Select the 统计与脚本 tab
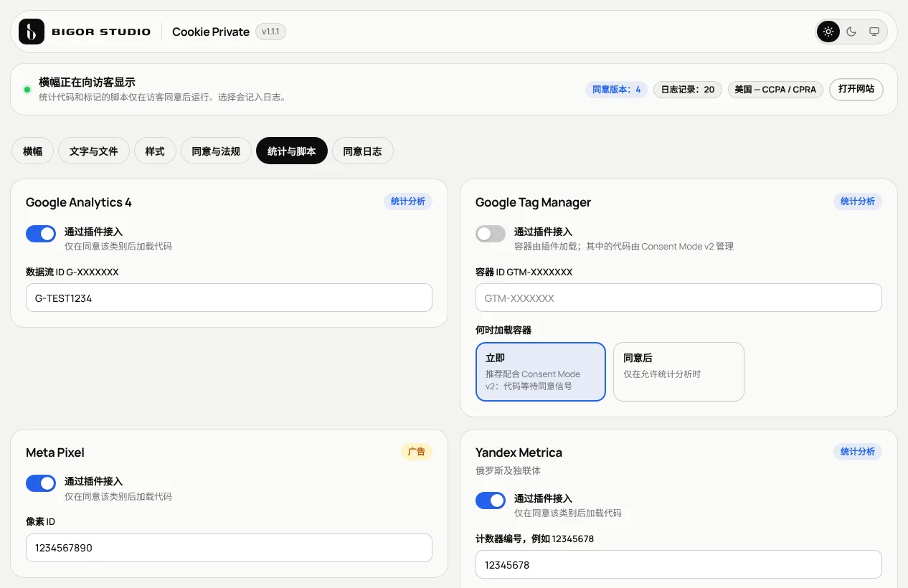 (x=292, y=151)
